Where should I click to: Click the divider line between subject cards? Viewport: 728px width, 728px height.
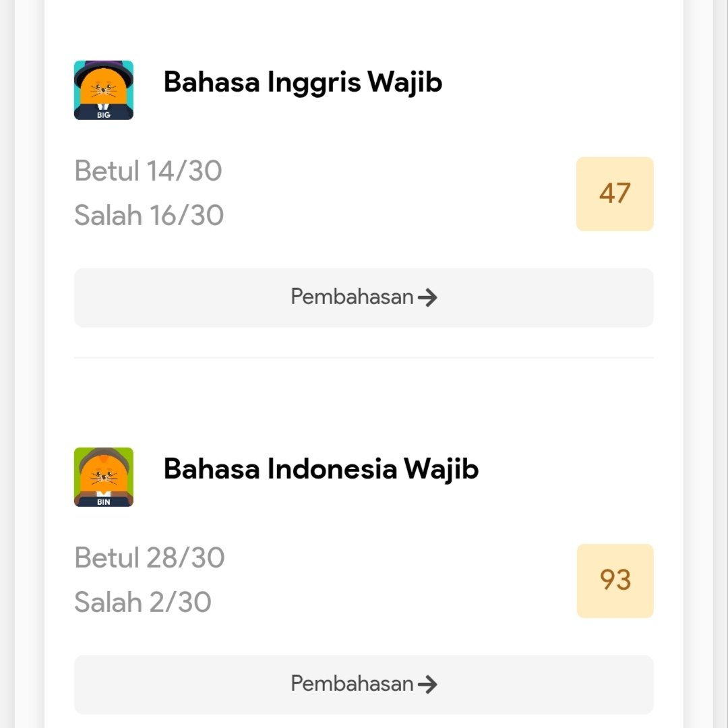pyautogui.click(x=363, y=357)
